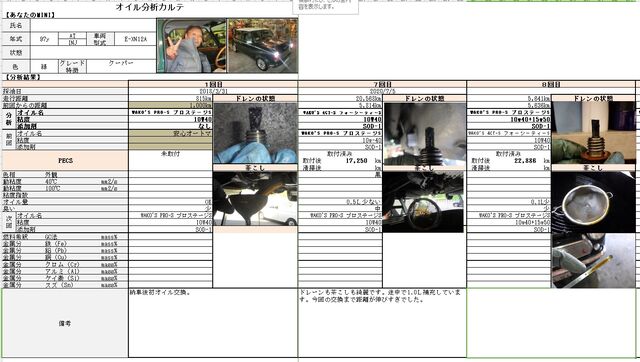Viewport: 640px width, 362px height.
Task: Select the drain bolt photo in the 1回目 column
Action: (x=255, y=133)
